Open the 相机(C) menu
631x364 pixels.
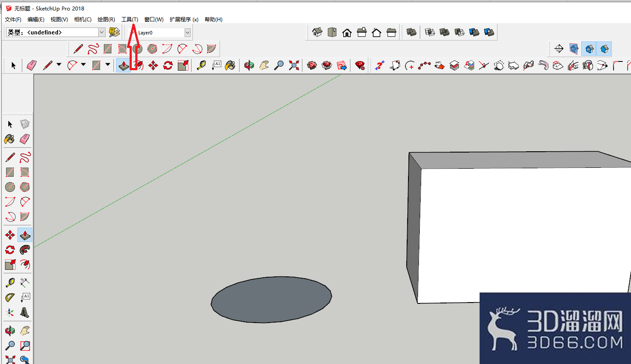[x=83, y=20]
